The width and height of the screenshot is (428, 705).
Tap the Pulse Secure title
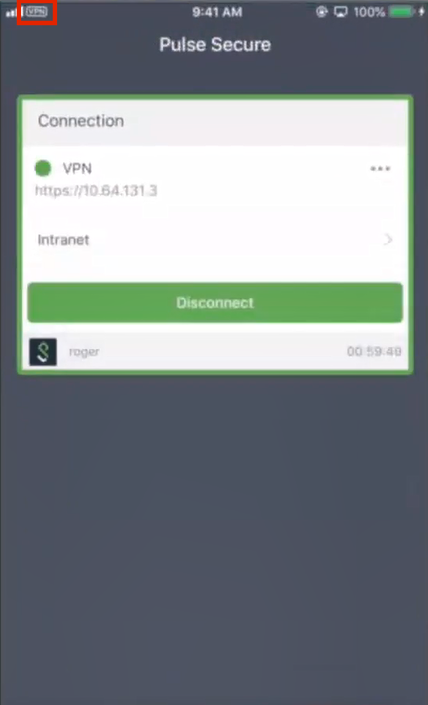(215, 45)
